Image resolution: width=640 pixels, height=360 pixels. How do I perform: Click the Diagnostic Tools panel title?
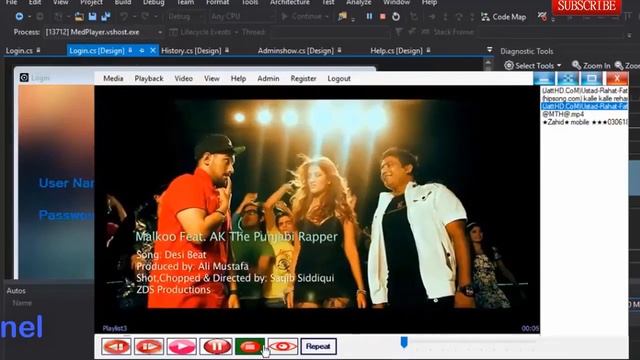click(527, 51)
